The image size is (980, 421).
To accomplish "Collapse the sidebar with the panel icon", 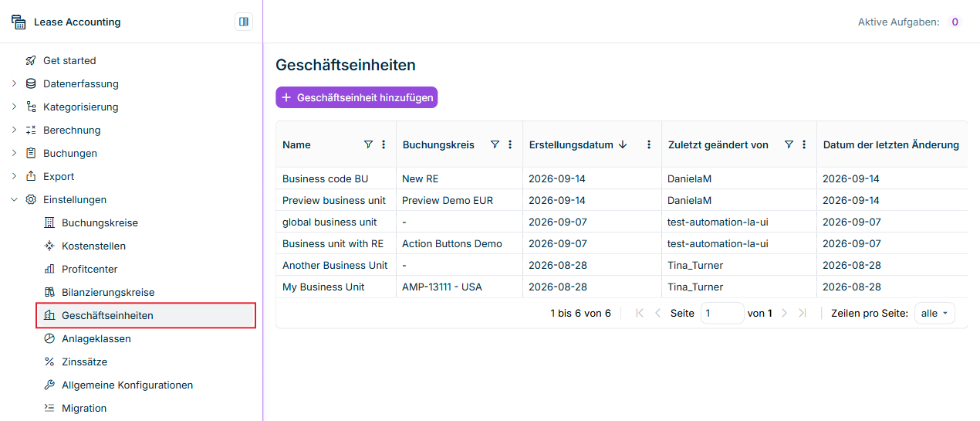I will point(244,22).
